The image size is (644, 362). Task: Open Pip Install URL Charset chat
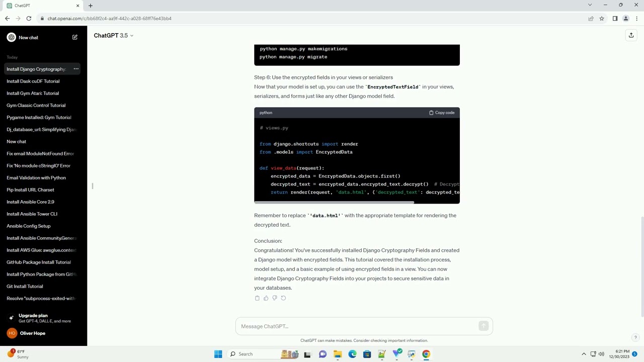pyautogui.click(x=43, y=190)
